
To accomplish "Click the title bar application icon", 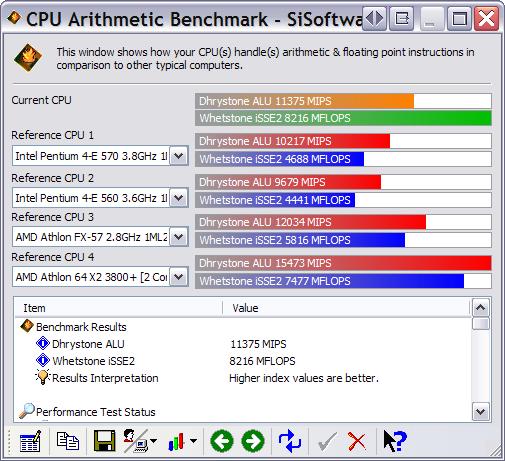I will tap(14, 18).
